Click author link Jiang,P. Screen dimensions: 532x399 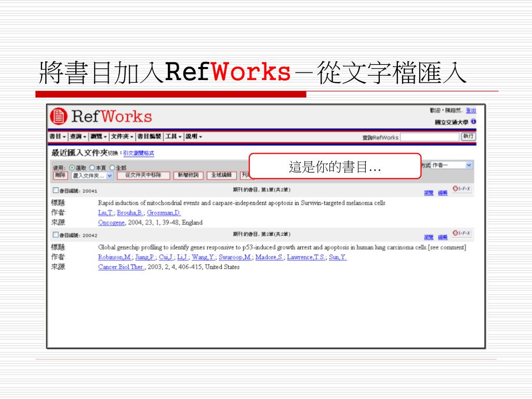145,257
